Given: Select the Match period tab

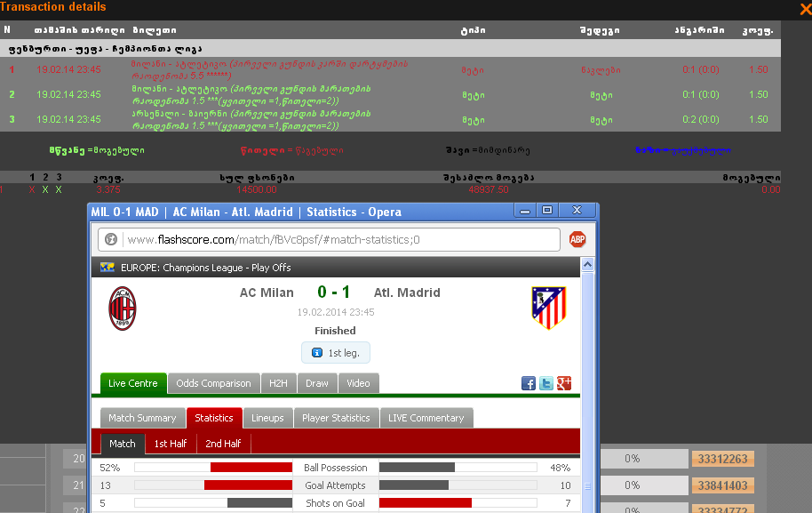Looking at the screenshot, I should (x=123, y=444).
